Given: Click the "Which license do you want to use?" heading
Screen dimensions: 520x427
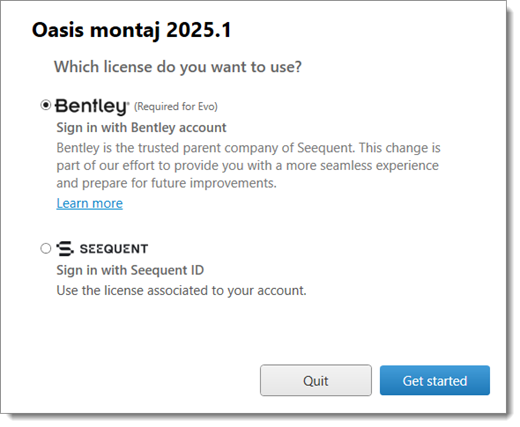Looking at the screenshot, I should pos(178,67).
